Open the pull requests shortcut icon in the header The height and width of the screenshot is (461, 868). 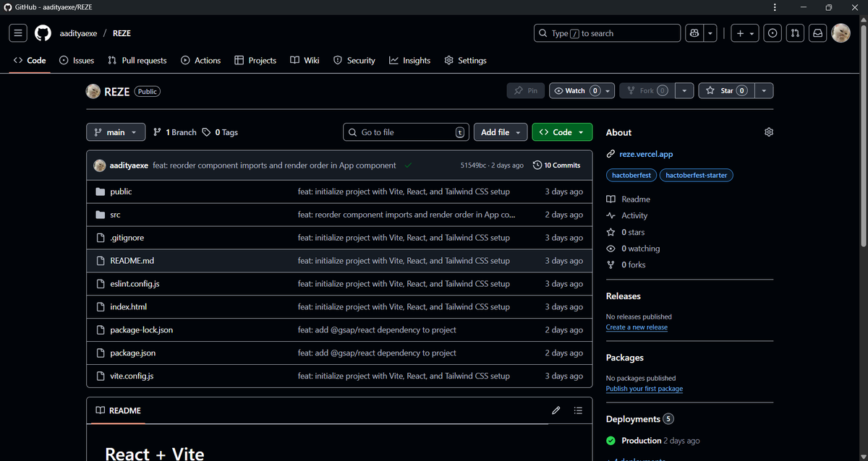pyautogui.click(x=795, y=33)
